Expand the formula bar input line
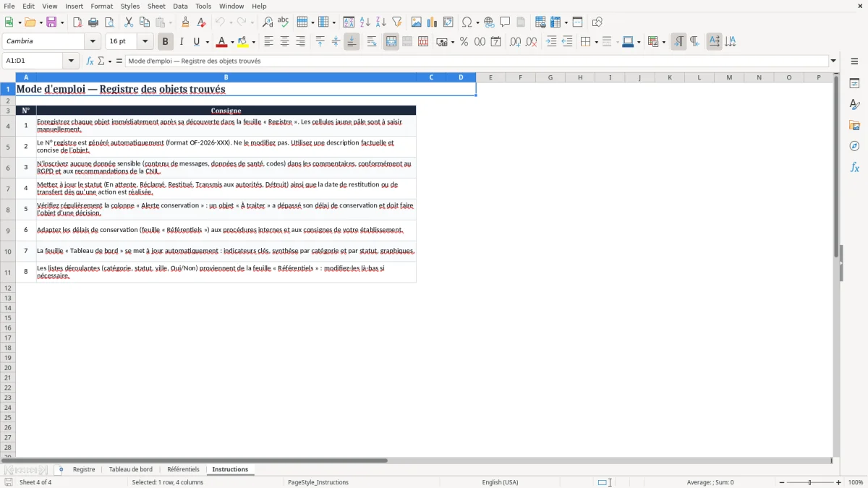The image size is (868, 488). (x=833, y=61)
